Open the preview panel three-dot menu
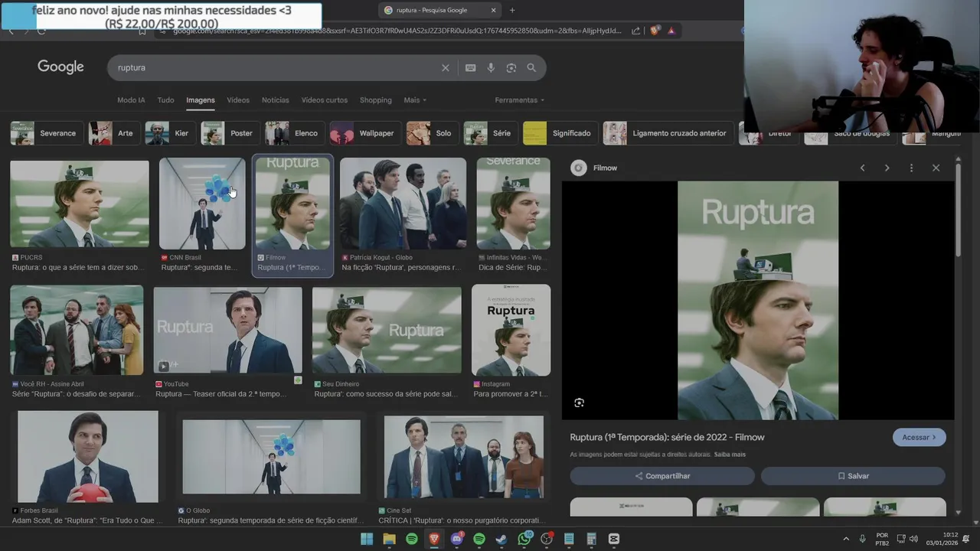Screen dimensions: 980x551 911,168
